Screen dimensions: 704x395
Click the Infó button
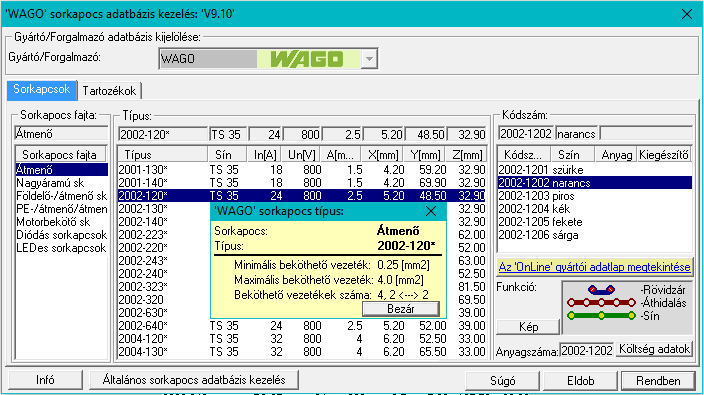[x=45, y=380]
